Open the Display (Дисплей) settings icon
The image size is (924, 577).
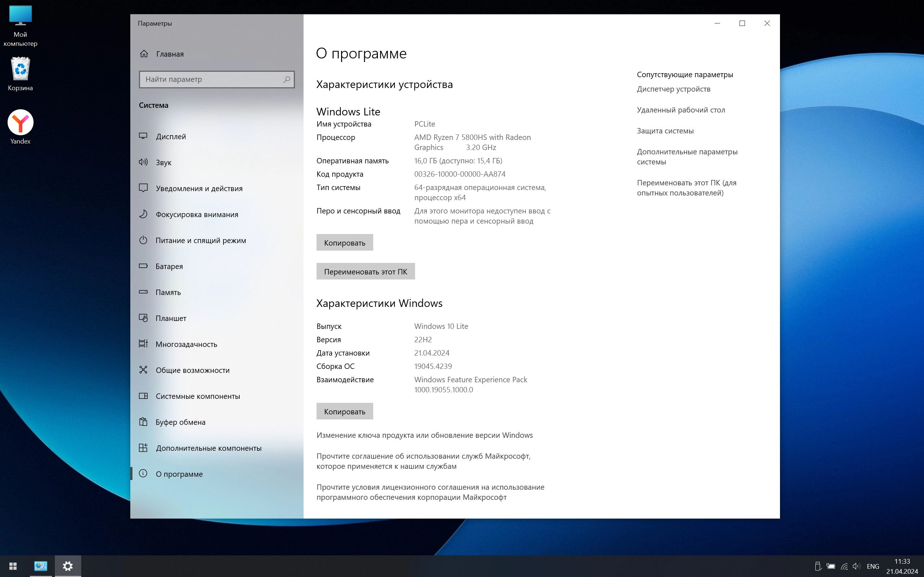click(143, 136)
